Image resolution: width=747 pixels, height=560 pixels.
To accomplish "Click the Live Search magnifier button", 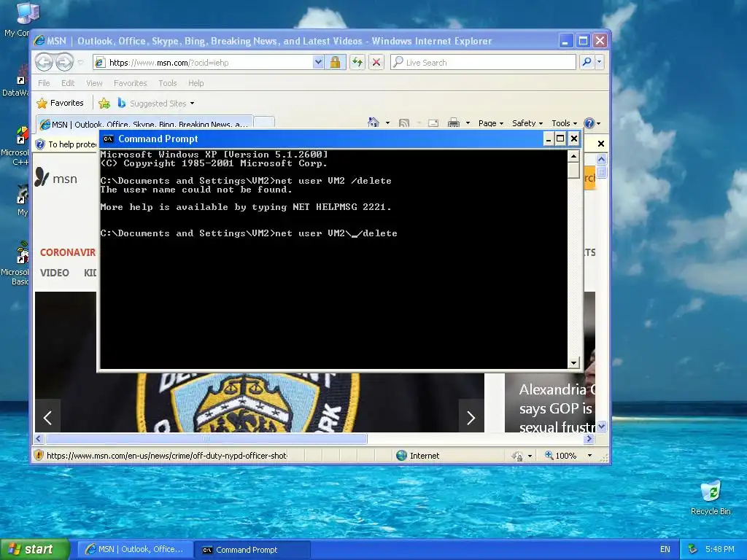I will 587,63.
